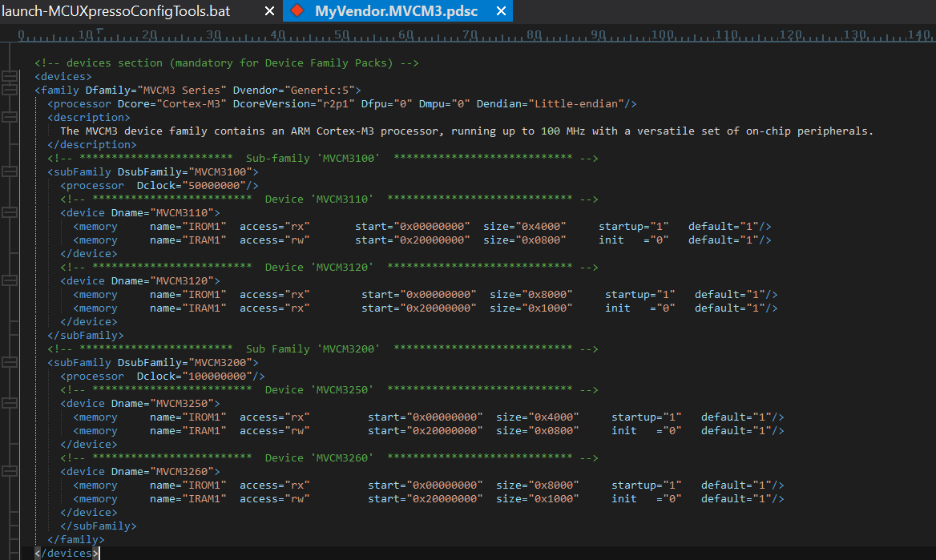Collapse the <family> MVCM3 Series block
Viewport: 936px width, 560px height.
[10, 90]
